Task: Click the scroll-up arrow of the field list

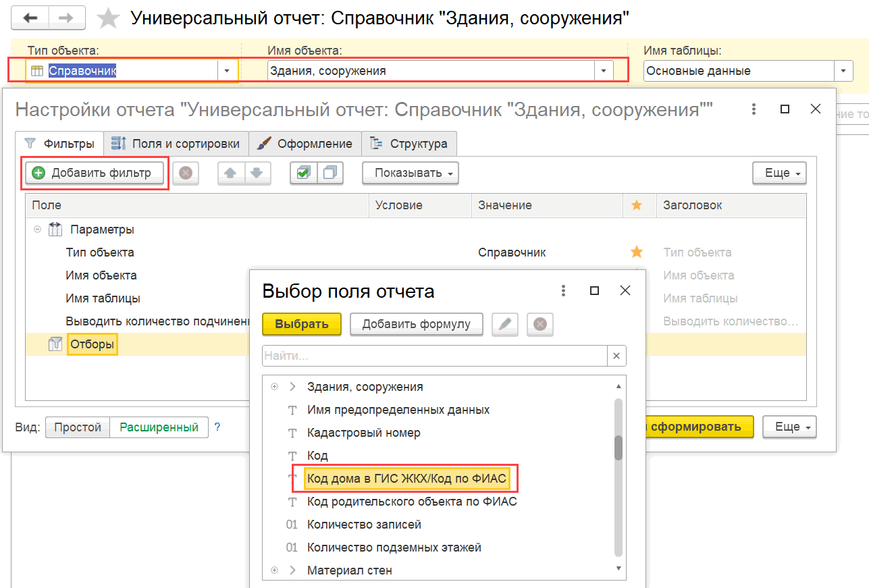Action: click(x=618, y=386)
